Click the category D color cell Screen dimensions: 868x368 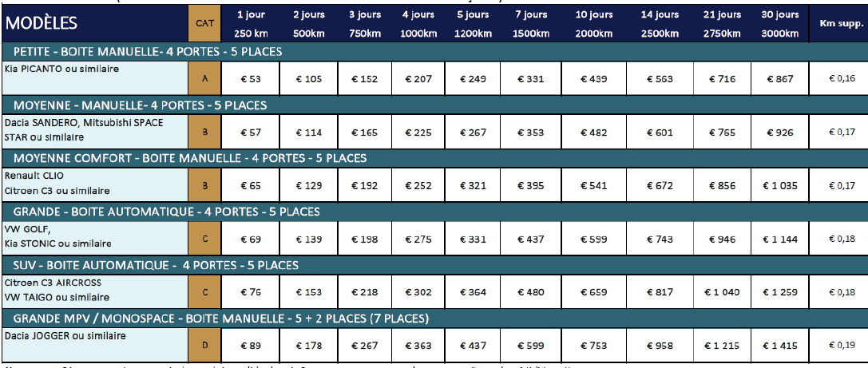pyautogui.click(x=204, y=346)
